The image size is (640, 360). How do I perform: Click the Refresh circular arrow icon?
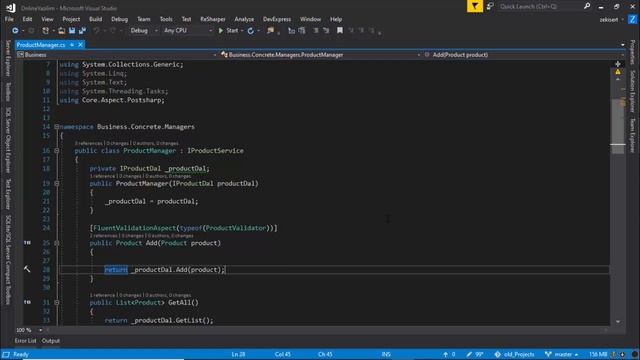coord(251,31)
